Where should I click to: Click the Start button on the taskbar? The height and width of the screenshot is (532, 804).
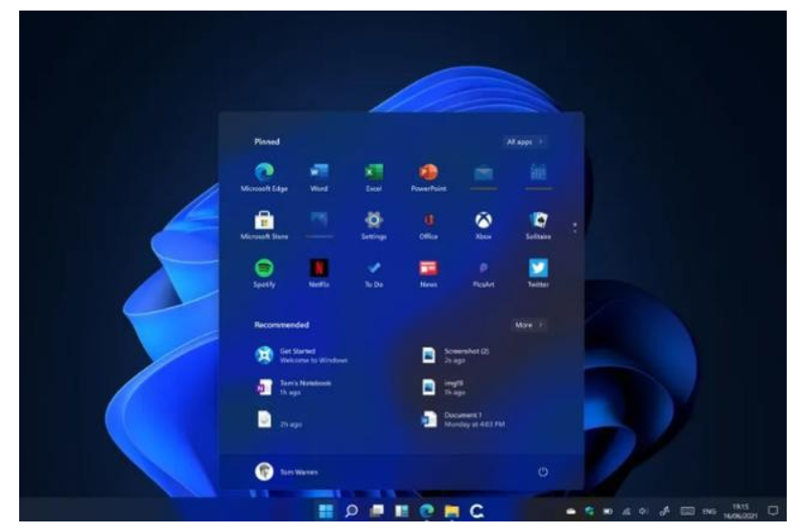[326, 511]
